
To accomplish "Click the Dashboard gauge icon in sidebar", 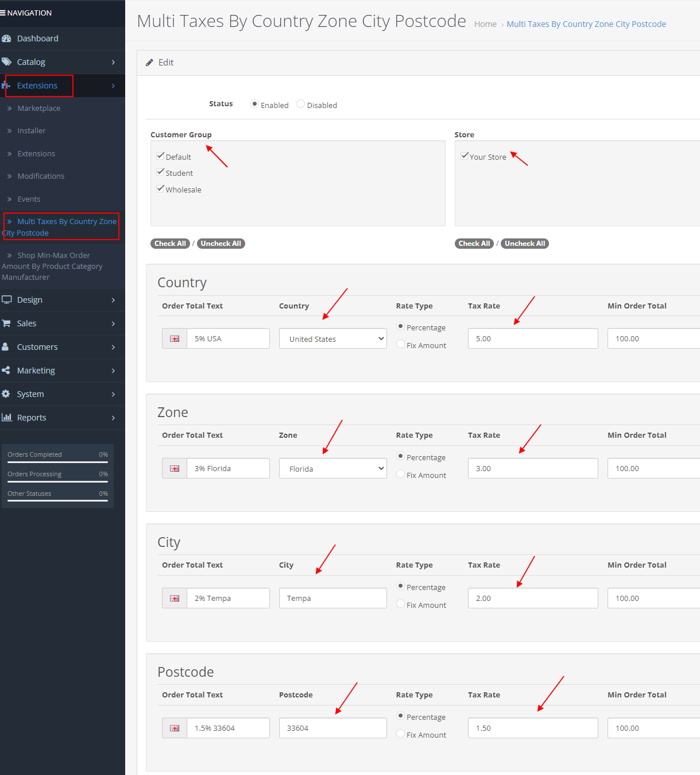I will [x=6, y=38].
